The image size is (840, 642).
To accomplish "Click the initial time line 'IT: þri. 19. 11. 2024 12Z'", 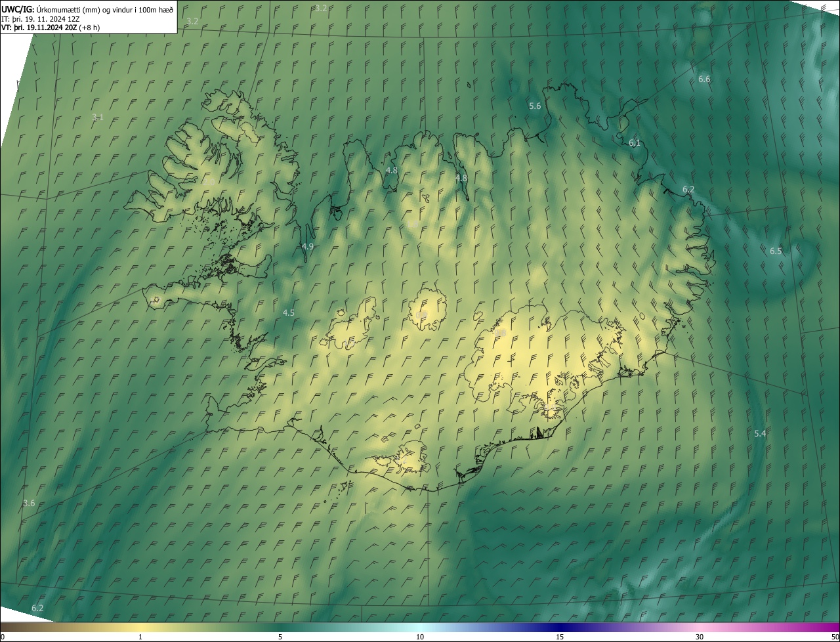I will click(x=41, y=19).
